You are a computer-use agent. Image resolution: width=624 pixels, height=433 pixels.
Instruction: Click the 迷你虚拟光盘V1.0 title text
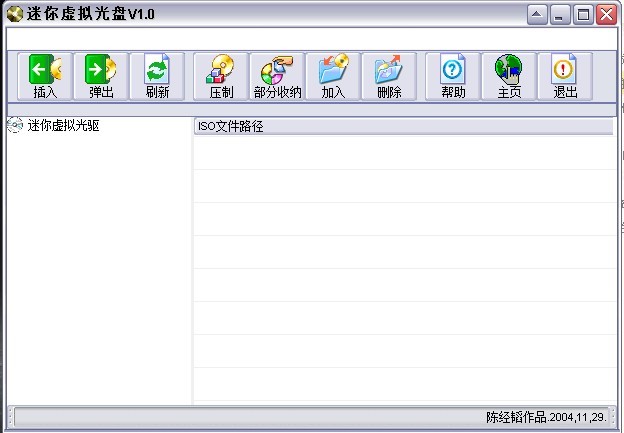[90, 15]
